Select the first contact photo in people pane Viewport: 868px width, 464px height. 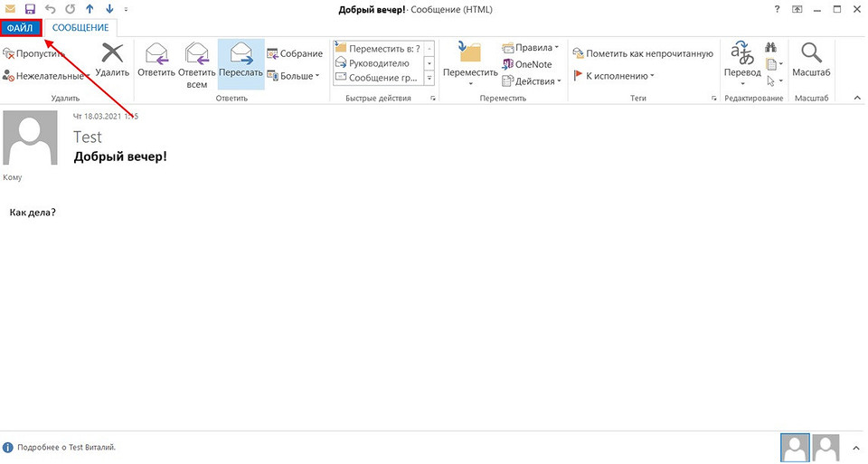click(x=795, y=448)
